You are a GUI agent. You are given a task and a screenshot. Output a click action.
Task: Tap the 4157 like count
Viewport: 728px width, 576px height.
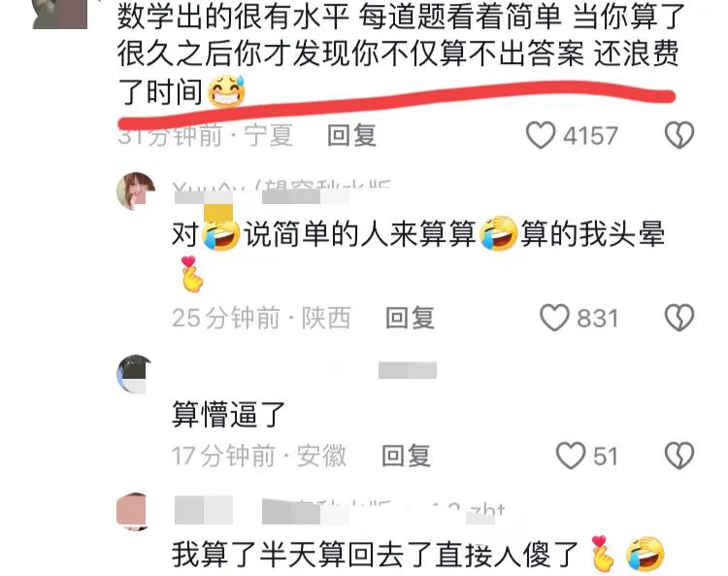(590, 136)
